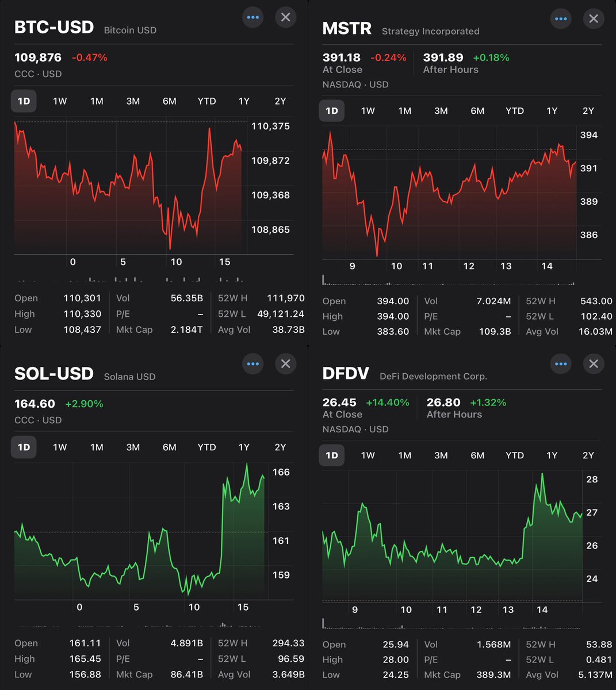616x690 pixels.
Task: Open the more options menu for SOL-USD
Action: pyautogui.click(x=253, y=363)
